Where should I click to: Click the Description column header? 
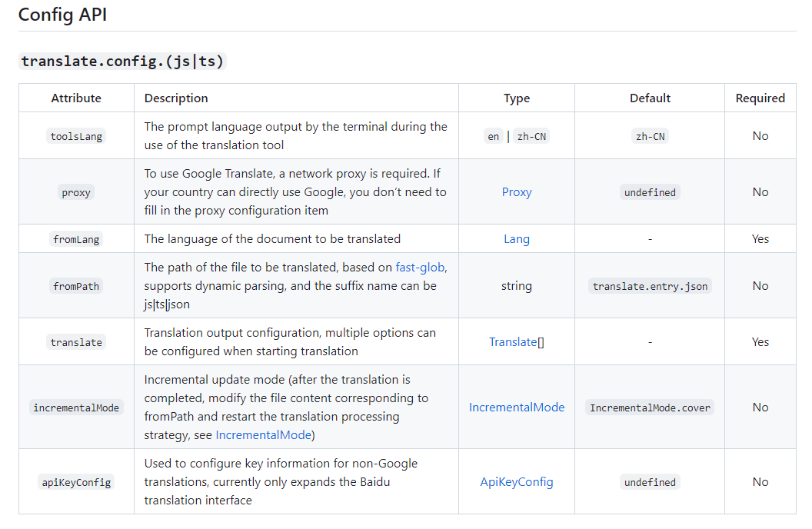pyautogui.click(x=176, y=98)
